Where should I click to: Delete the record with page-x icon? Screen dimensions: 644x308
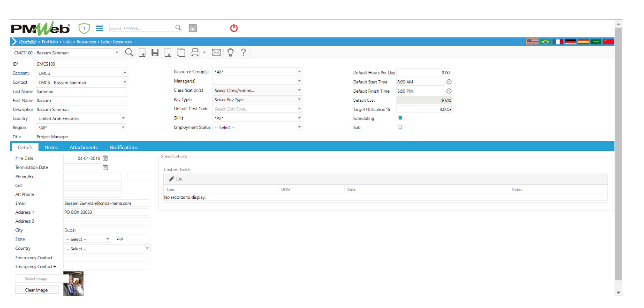[x=168, y=53]
